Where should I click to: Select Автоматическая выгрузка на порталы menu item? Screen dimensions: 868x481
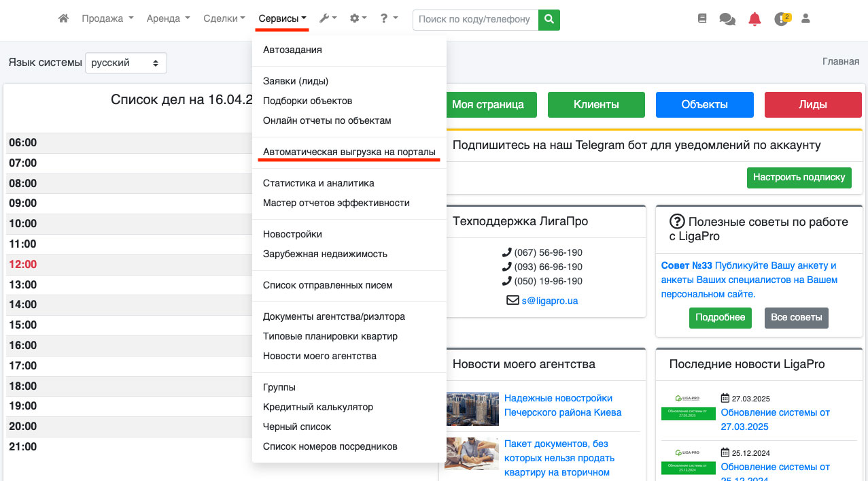[x=349, y=152]
